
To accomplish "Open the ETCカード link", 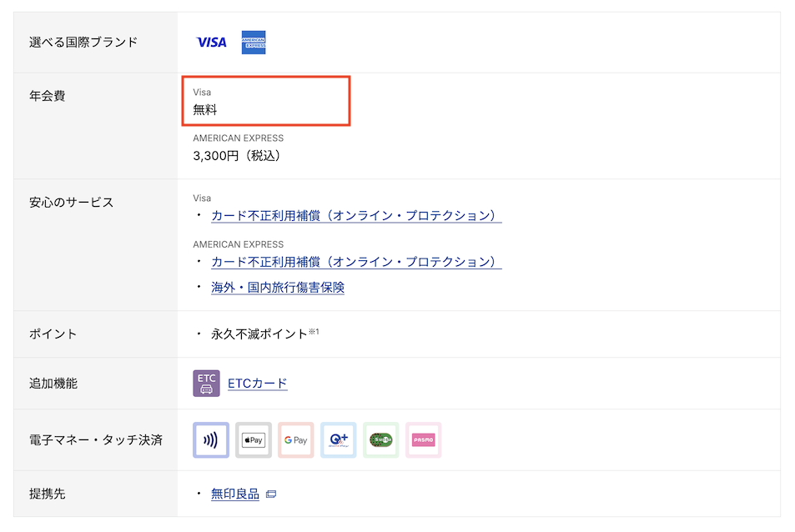I will (x=257, y=384).
